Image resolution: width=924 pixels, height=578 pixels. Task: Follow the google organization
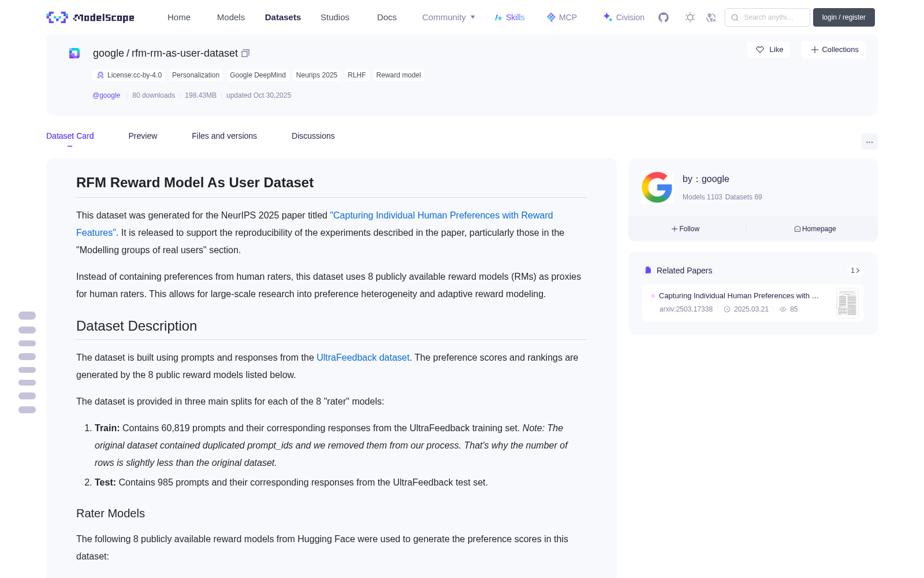[x=685, y=229]
